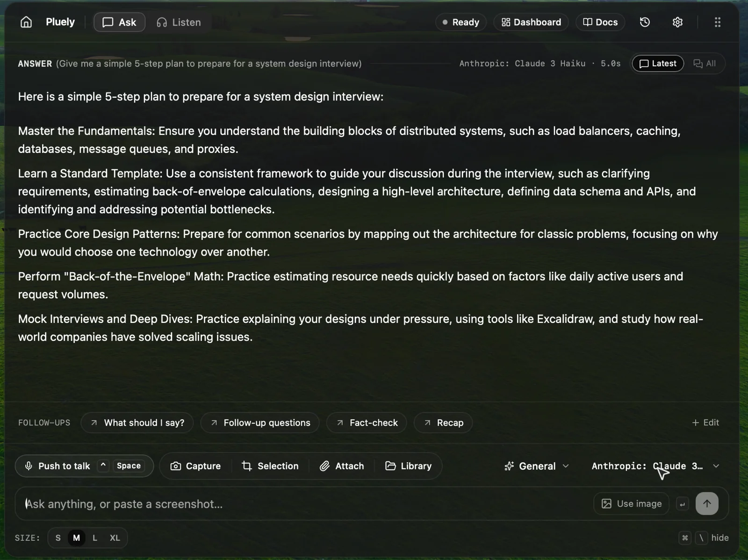Open the history clock icon
This screenshot has width=748, height=560.
(645, 22)
